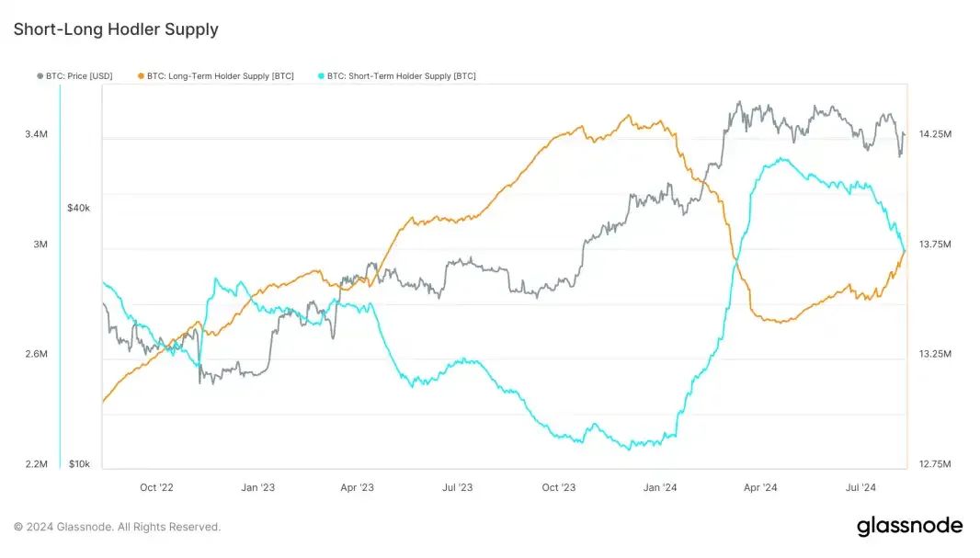The image size is (980, 558).
Task: Click the orange Long-Term Holder legend dot
Action: click(x=142, y=76)
